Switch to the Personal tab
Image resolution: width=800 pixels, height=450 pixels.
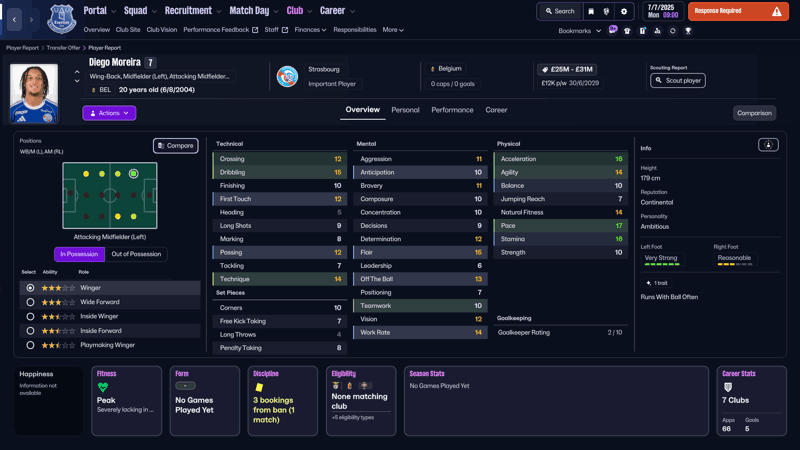pos(405,110)
